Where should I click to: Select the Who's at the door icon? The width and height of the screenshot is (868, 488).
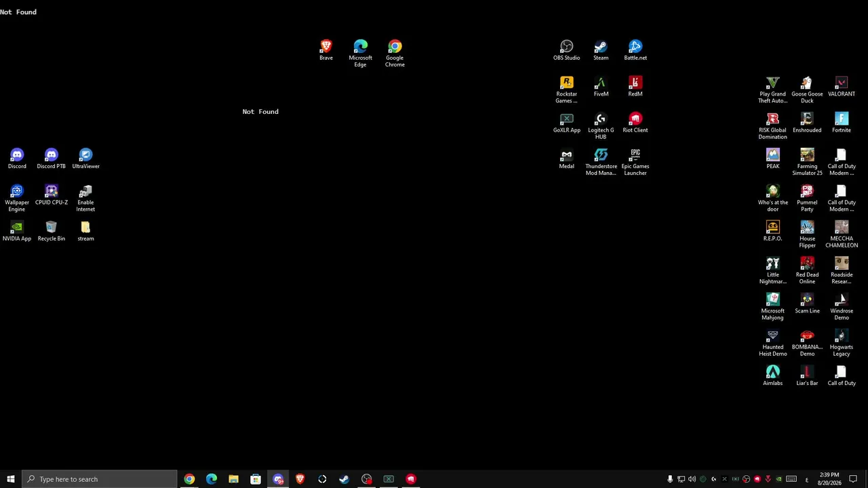coord(772,198)
